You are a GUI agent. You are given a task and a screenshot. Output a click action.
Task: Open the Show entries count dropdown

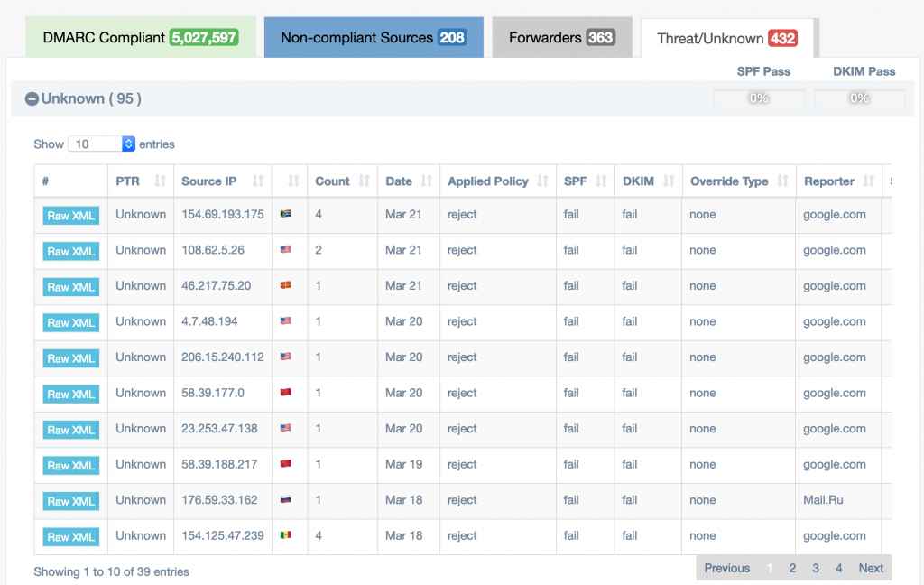(x=101, y=144)
